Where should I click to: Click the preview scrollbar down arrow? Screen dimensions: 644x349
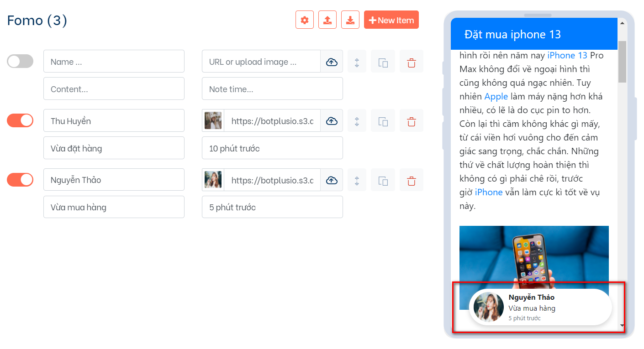(x=622, y=325)
